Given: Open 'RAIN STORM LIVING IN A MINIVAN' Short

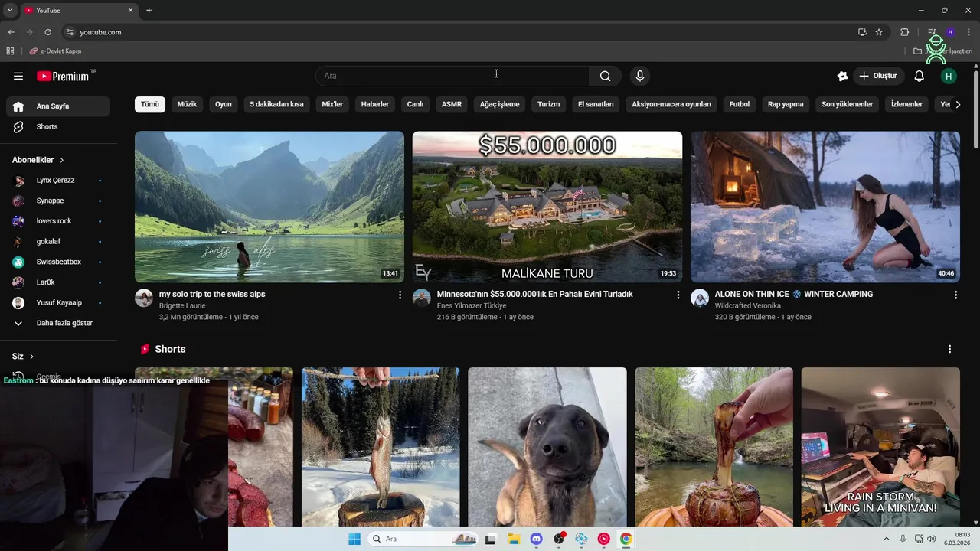Looking at the screenshot, I should 880,447.
